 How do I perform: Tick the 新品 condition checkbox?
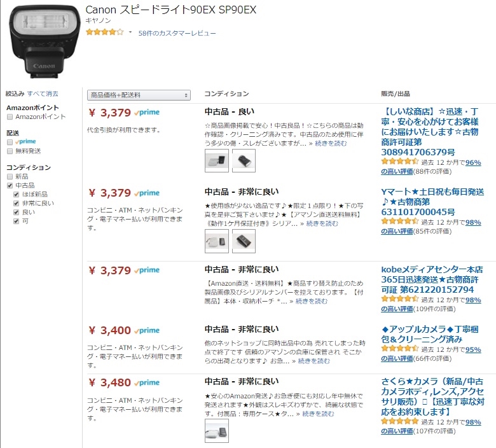click(x=10, y=176)
